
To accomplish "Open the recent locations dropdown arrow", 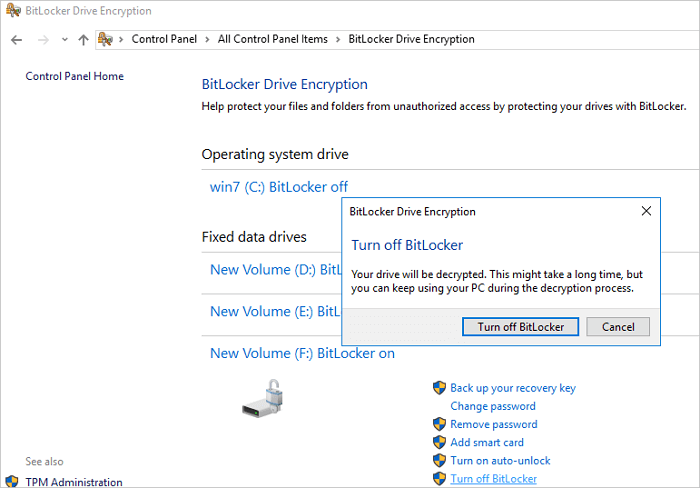I will (64, 40).
